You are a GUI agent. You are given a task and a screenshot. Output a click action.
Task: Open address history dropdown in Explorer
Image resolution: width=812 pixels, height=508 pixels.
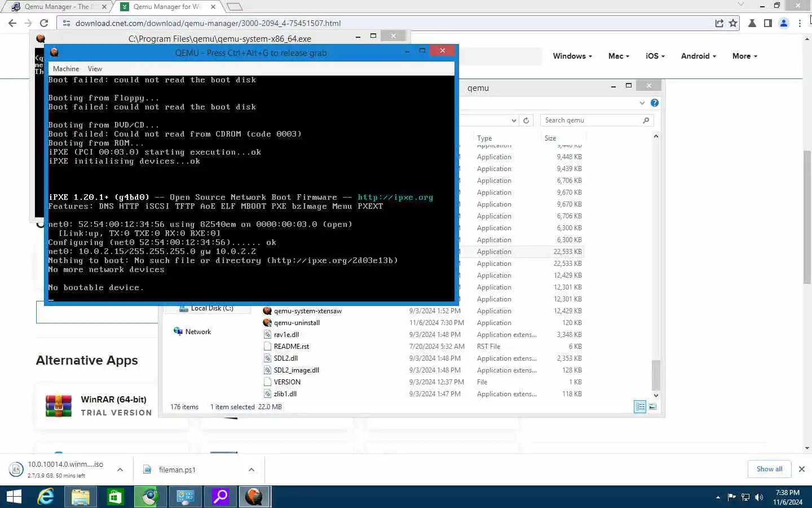tap(513, 120)
